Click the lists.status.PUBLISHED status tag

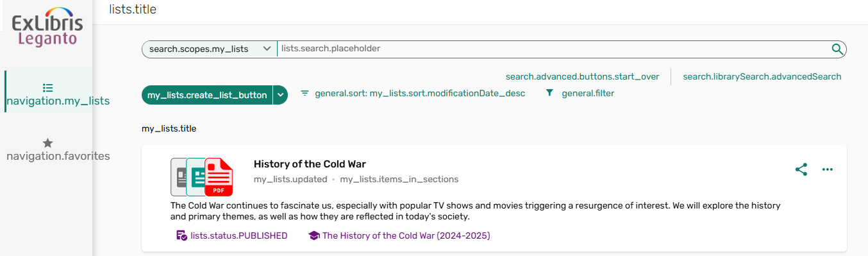tap(232, 235)
